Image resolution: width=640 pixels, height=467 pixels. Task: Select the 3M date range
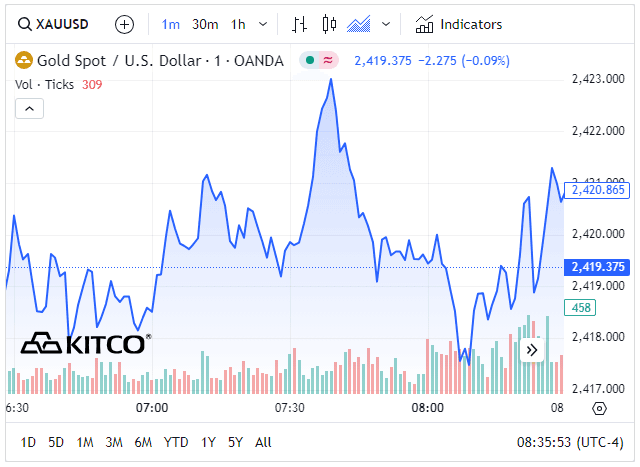[x=114, y=442]
